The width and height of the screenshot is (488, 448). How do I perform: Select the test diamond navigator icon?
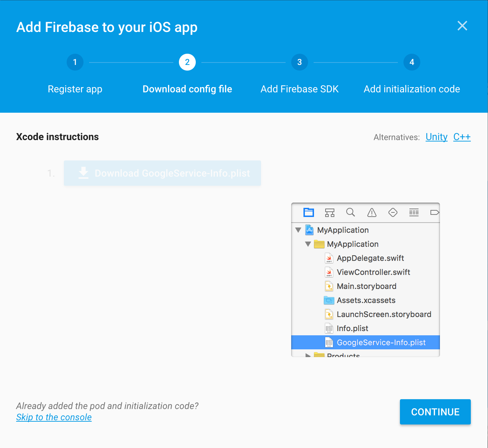(x=393, y=212)
